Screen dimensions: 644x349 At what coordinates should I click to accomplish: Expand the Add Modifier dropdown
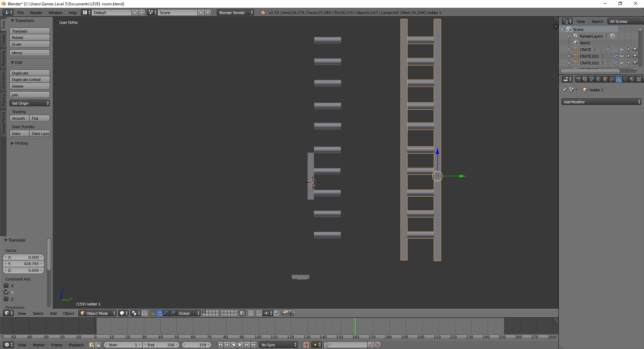point(601,102)
